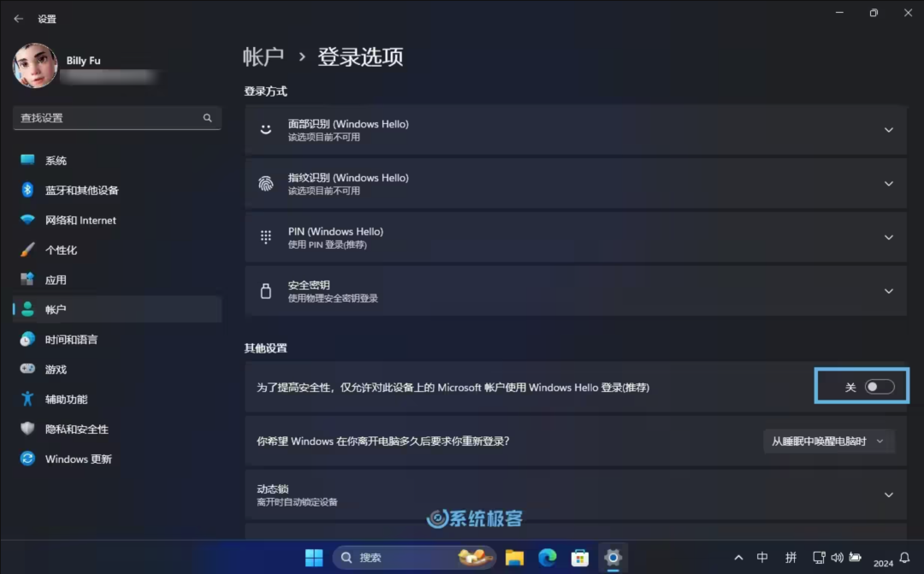Open File Explorer from taskbar
Viewport: 924px width, 574px height.
(514, 558)
